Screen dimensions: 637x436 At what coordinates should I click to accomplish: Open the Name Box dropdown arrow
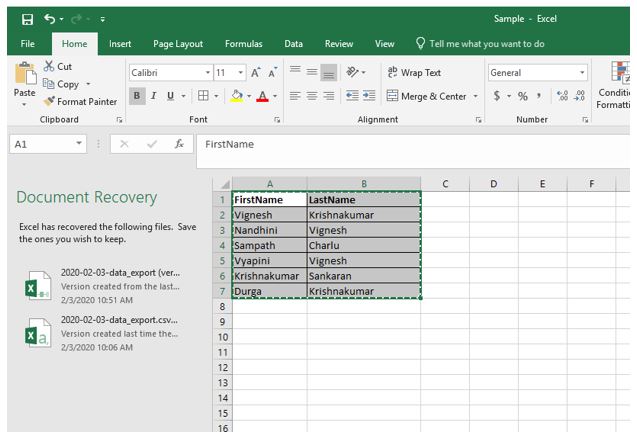tap(80, 144)
